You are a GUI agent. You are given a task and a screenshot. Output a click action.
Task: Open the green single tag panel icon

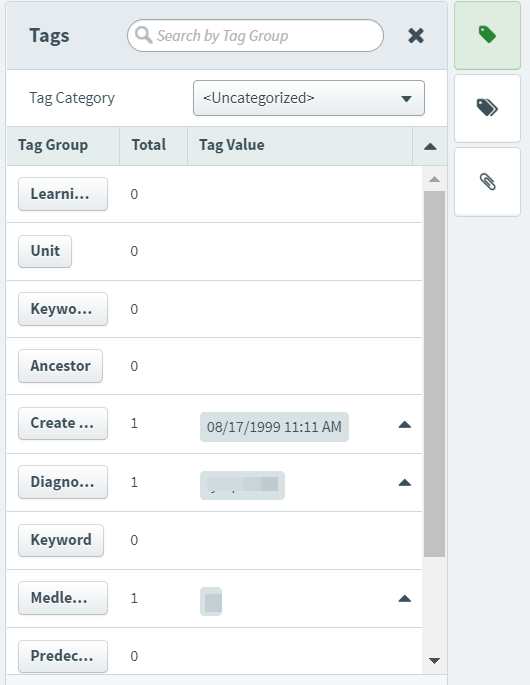click(x=487, y=35)
